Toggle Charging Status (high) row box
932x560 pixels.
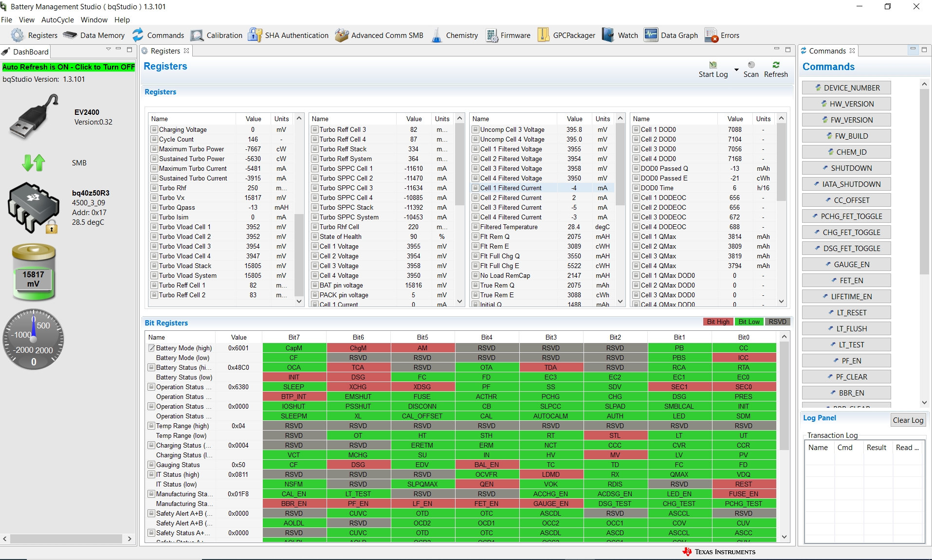pos(151,445)
